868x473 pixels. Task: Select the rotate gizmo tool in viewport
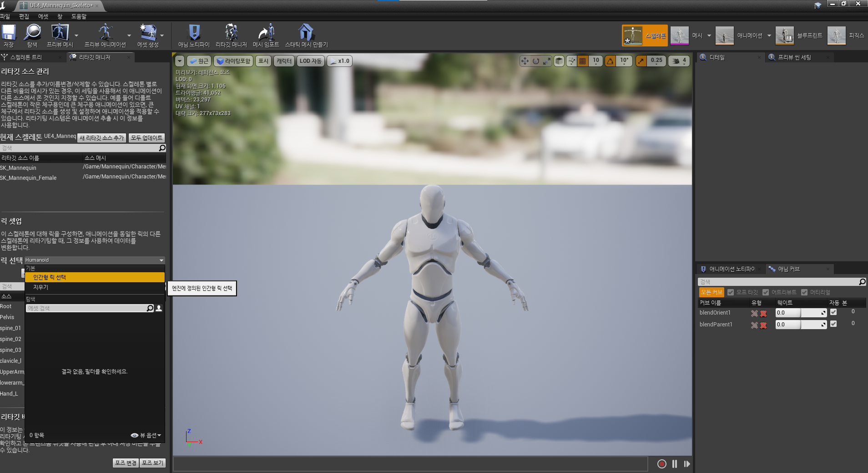(x=536, y=61)
